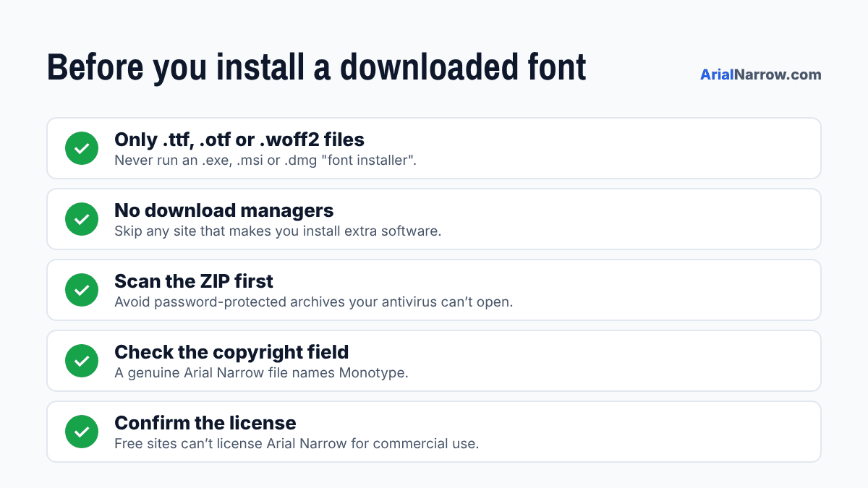Select heading 'Only .ttf, .otf or .woff2 files'

coord(239,140)
